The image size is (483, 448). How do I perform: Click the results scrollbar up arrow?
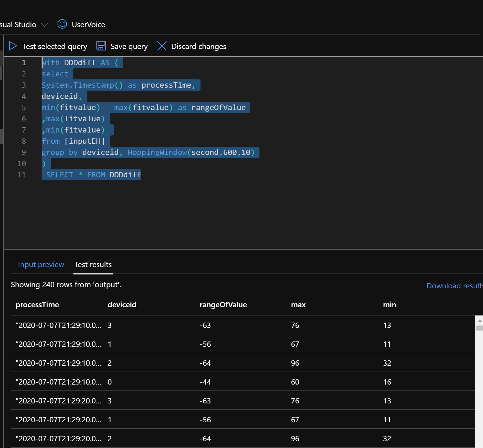click(479, 321)
